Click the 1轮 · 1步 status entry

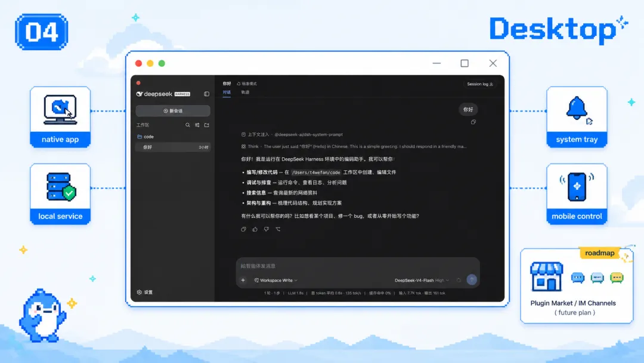pos(272,294)
